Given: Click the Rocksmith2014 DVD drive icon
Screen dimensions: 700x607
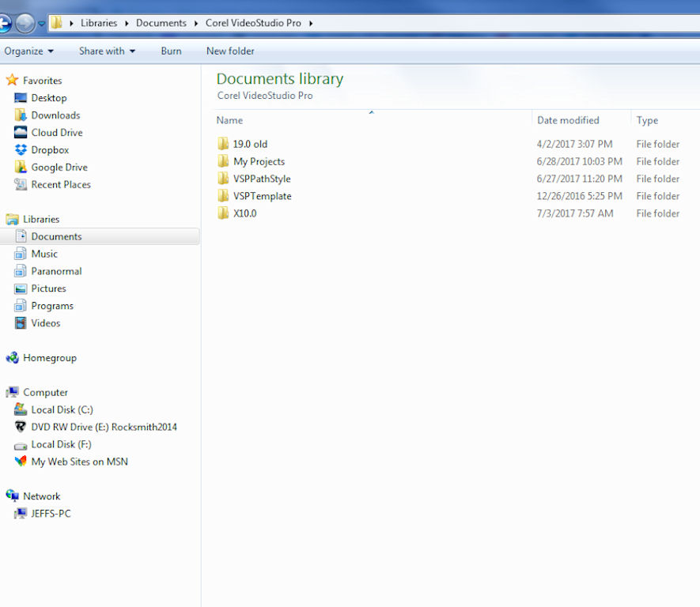Looking at the screenshot, I should (x=21, y=427).
